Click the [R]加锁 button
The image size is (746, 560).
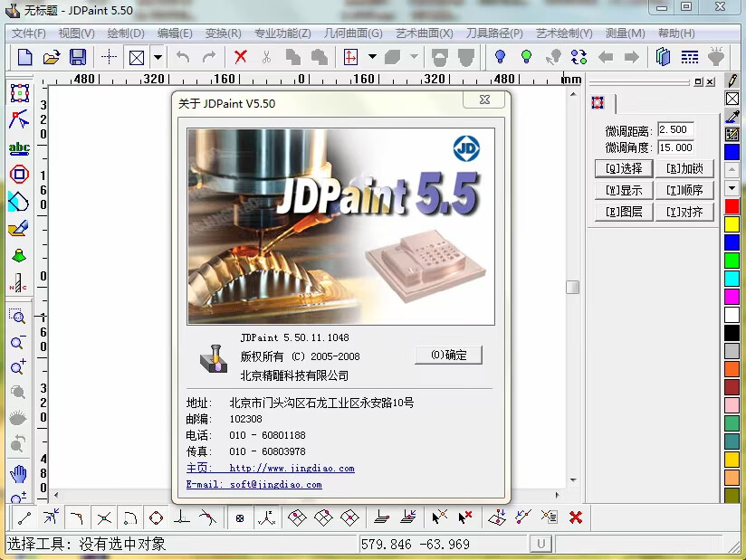[684, 168]
